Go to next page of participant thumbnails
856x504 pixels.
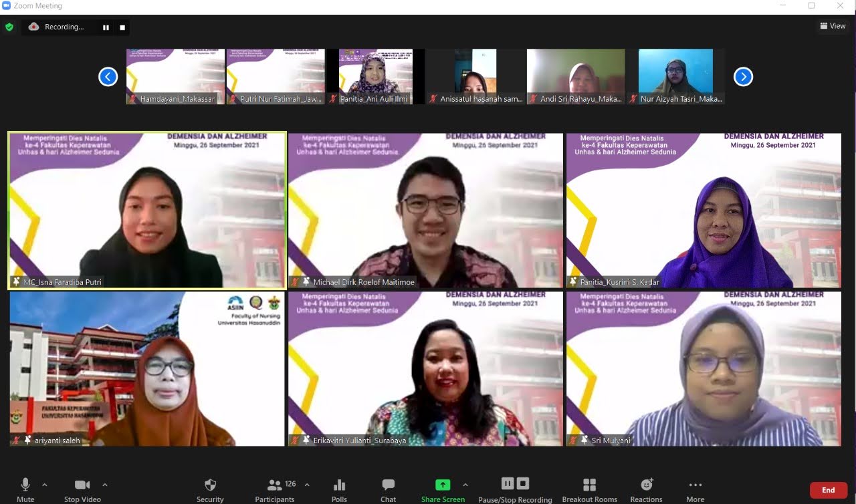tap(743, 77)
